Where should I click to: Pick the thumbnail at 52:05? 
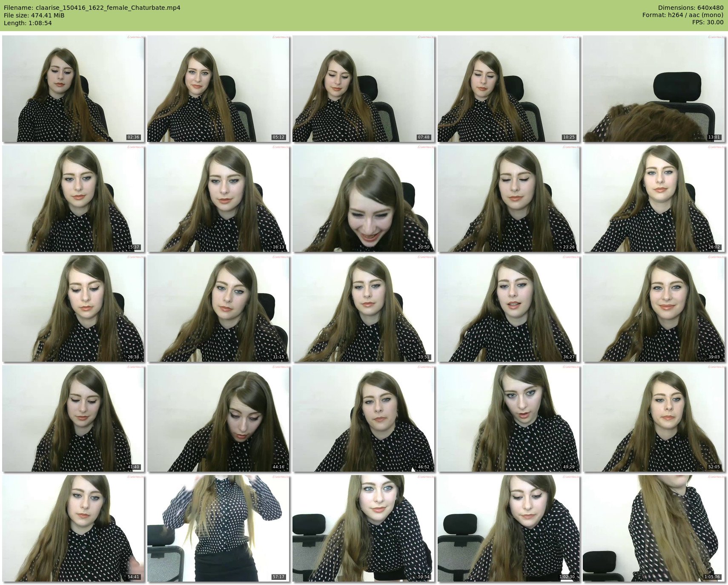click(x=654, y=418)
